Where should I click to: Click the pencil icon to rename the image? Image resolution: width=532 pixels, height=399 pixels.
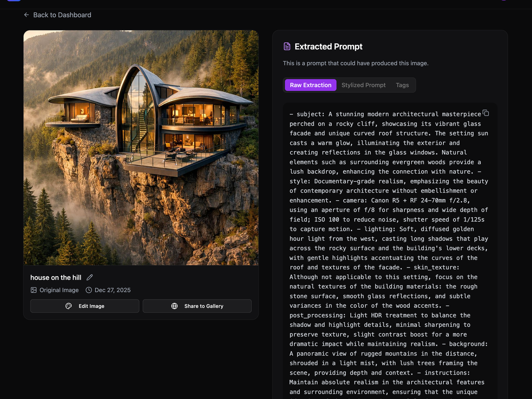click(x=90, y=278)
